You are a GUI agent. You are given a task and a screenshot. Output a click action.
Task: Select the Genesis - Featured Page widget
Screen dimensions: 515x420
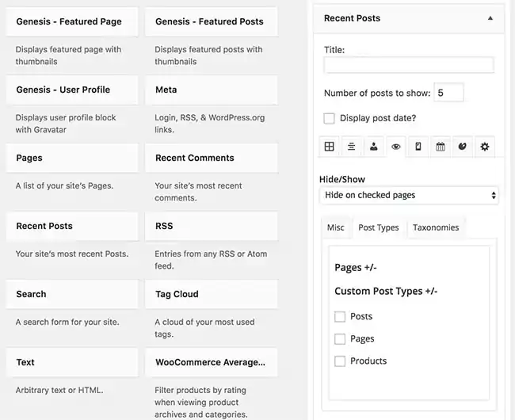click(72, 21)
